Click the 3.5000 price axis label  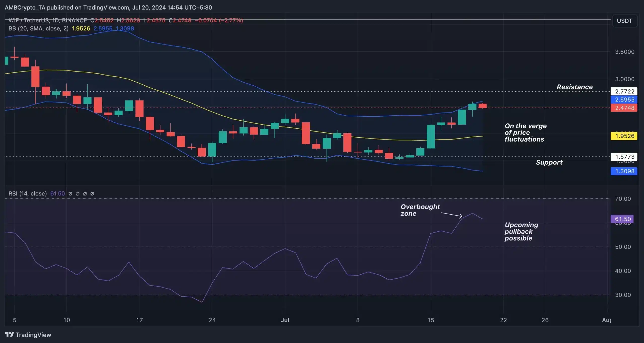(x=625, y=52)
